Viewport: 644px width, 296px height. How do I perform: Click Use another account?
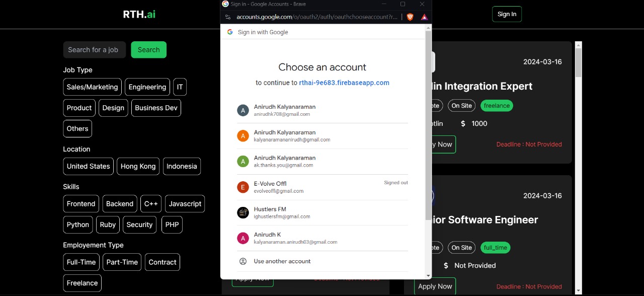323,261
